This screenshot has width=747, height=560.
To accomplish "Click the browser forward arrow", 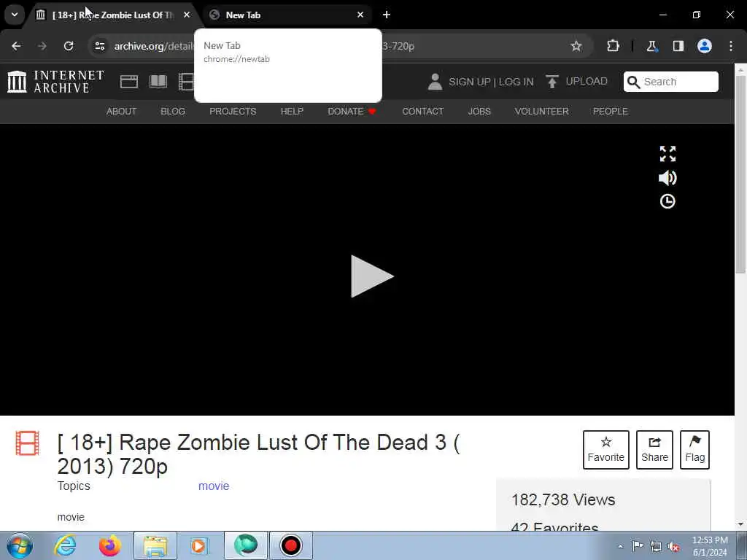I will (x=42, y=46).
